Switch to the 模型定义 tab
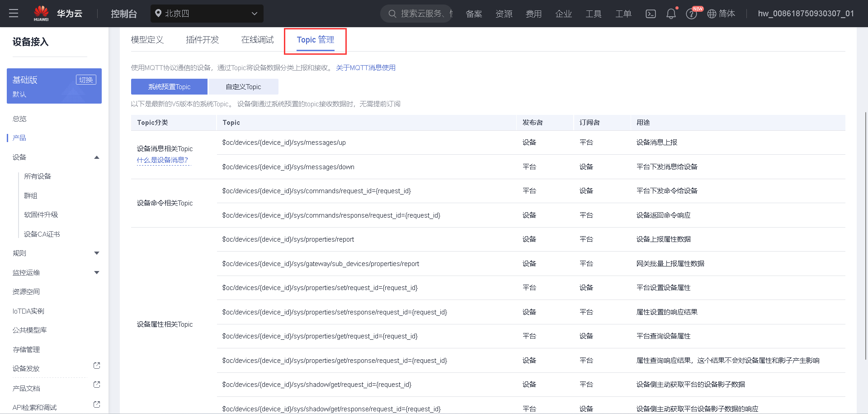The width and height of the screenshot is (868, 414). point(147,40)
